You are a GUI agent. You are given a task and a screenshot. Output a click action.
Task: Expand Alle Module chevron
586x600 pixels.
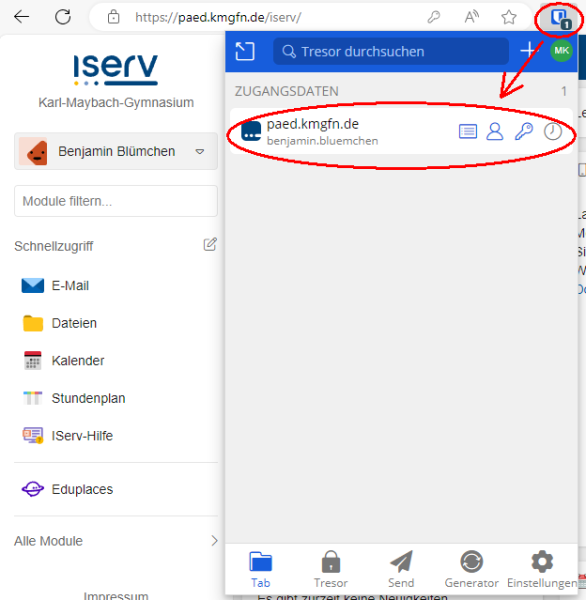point(214,541)
